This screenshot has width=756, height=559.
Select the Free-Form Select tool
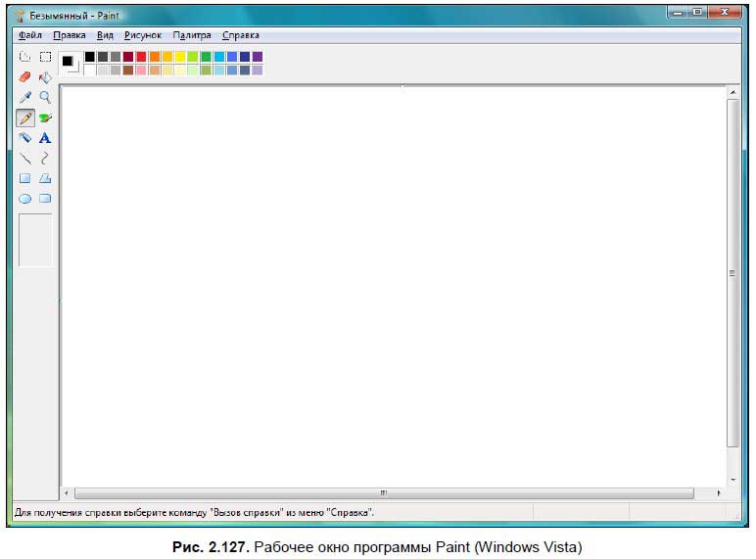pos(25,57)
